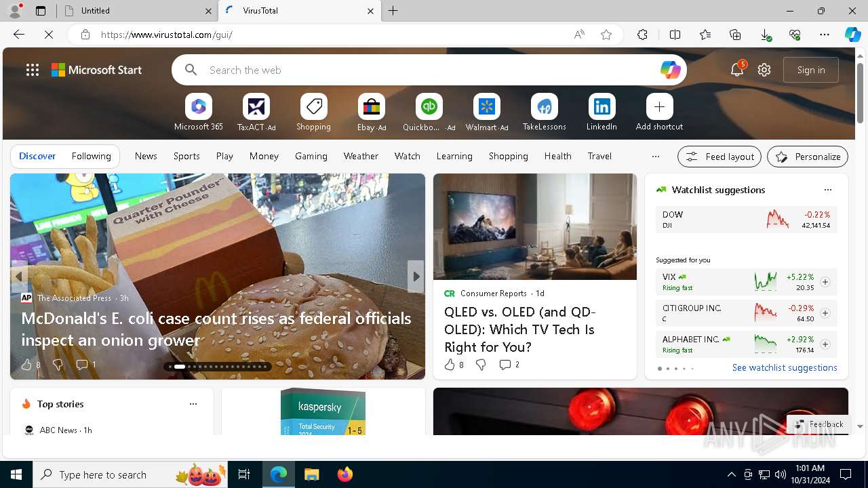Open Watchlist suggestions card options menu
The image size is (868, 488).
pos(827,190)
